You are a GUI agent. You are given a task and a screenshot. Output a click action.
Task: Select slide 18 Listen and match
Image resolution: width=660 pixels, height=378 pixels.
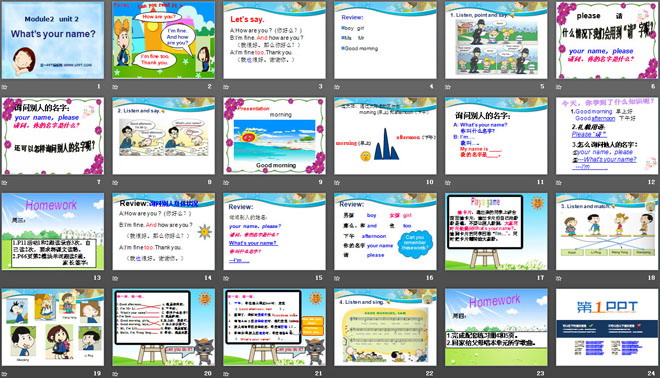coord(607,232)
